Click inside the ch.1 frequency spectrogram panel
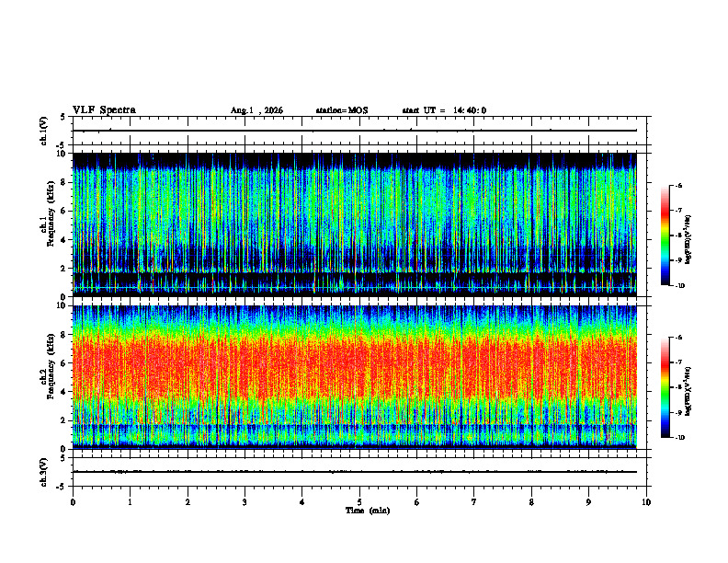Image resolution: width=728 pixels, height=563 pixels. [354, 224]
